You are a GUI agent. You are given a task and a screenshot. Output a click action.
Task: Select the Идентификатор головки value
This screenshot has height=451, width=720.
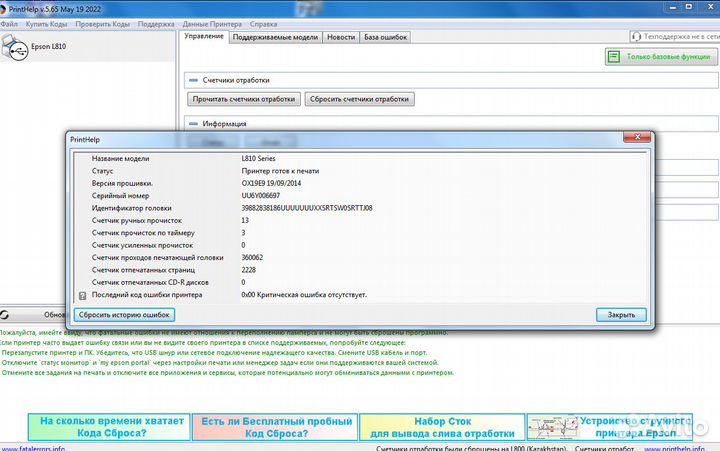pyautogui.click(x=307, y=208)
